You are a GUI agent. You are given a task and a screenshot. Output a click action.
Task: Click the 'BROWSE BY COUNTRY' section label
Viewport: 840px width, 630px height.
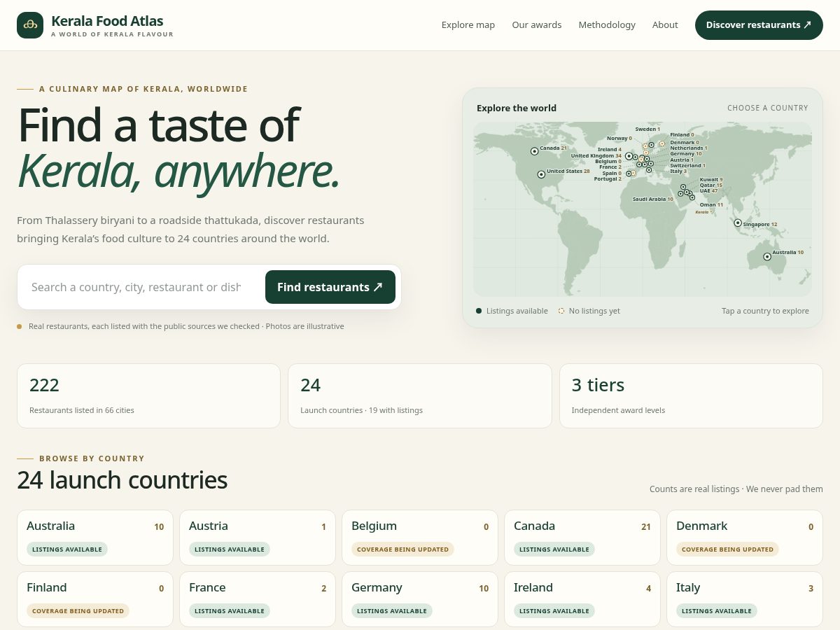tap(92, 458)
